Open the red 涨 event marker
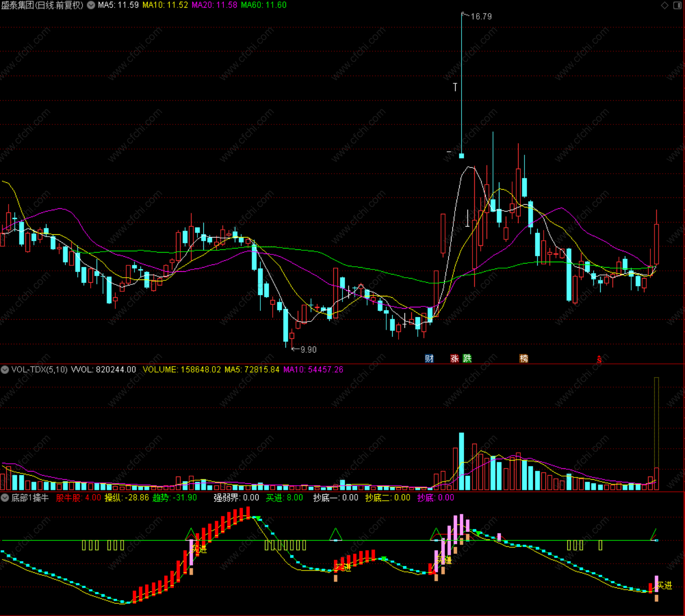Viewport: 685px width, 616px height. click(455, 358)
